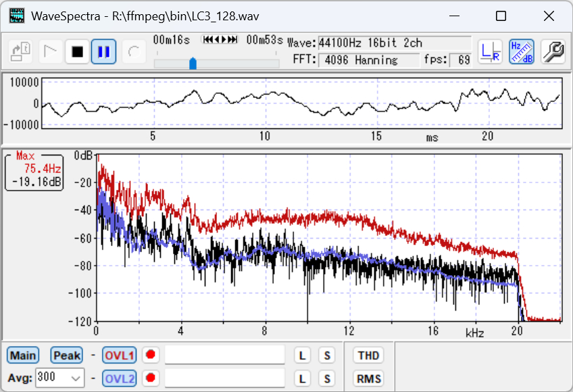Click the THD button
This screenshot has width=573, height=392.
coord(368,356)
